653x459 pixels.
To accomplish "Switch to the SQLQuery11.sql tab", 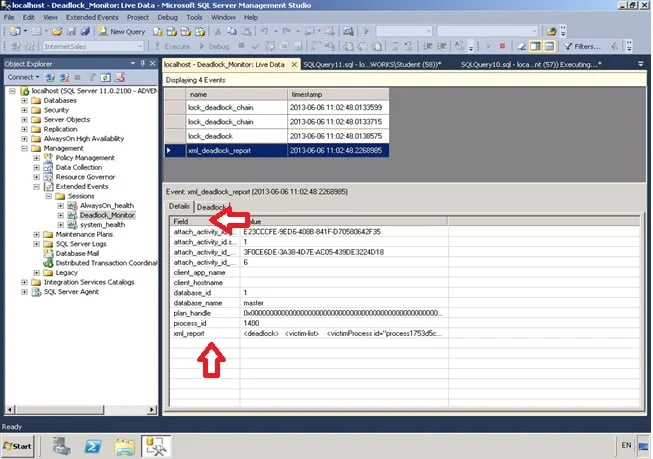I will (x=372, y=65).
